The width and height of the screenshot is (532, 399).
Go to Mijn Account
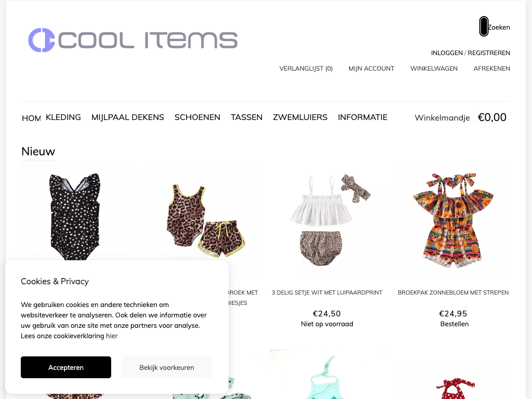(371, 69)
